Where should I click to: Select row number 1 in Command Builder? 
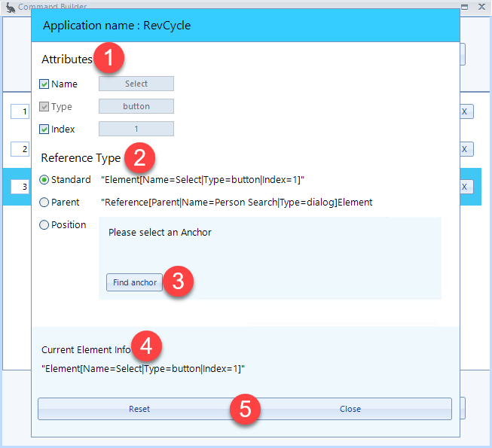tap(20, 111)
